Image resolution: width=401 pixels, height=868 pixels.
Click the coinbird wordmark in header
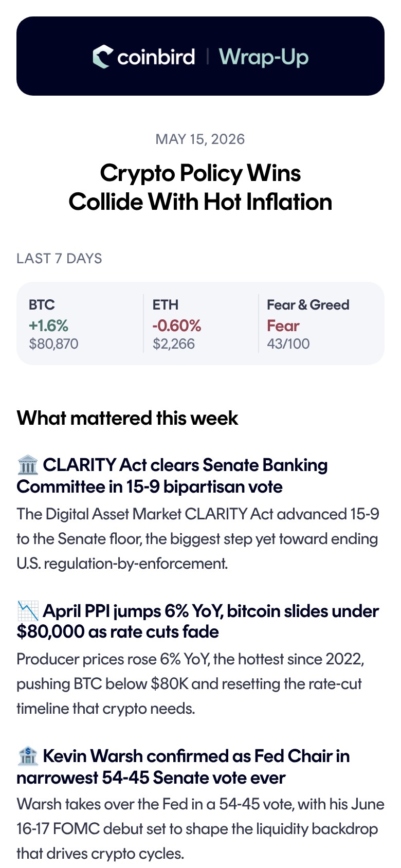(156, 57)
